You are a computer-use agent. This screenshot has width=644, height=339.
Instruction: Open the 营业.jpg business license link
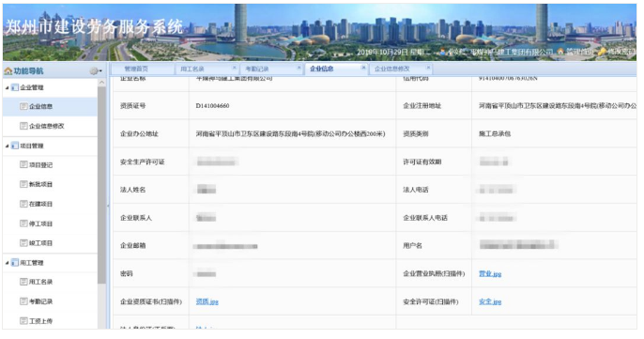tap(490, 273)
